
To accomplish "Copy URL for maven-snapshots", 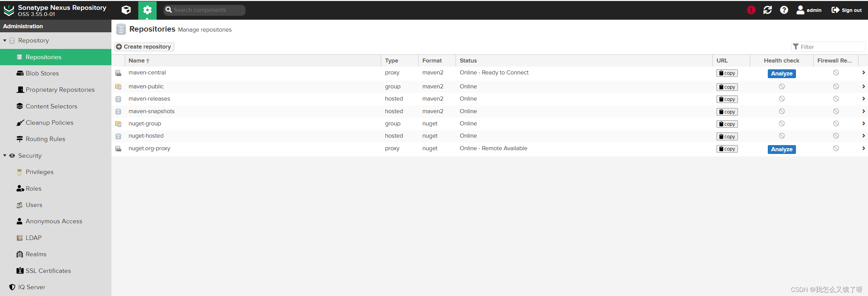I will point(727,112).
